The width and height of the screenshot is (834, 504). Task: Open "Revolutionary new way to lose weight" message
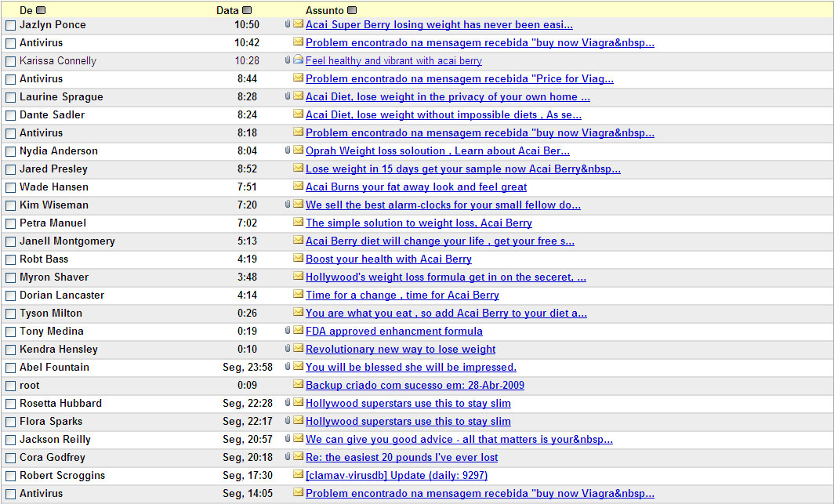click(x=400, y=350)
